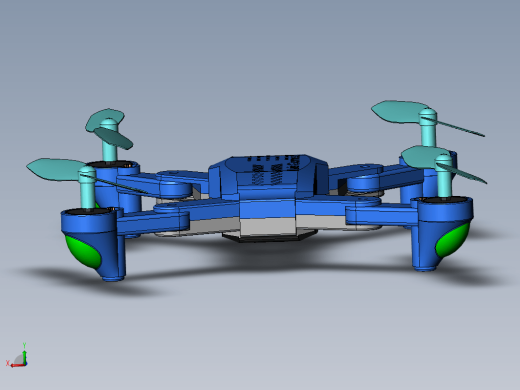Screen dimensions: 520x390
Task: Select the drone's top cover with printed text
Action: [268, 173]
